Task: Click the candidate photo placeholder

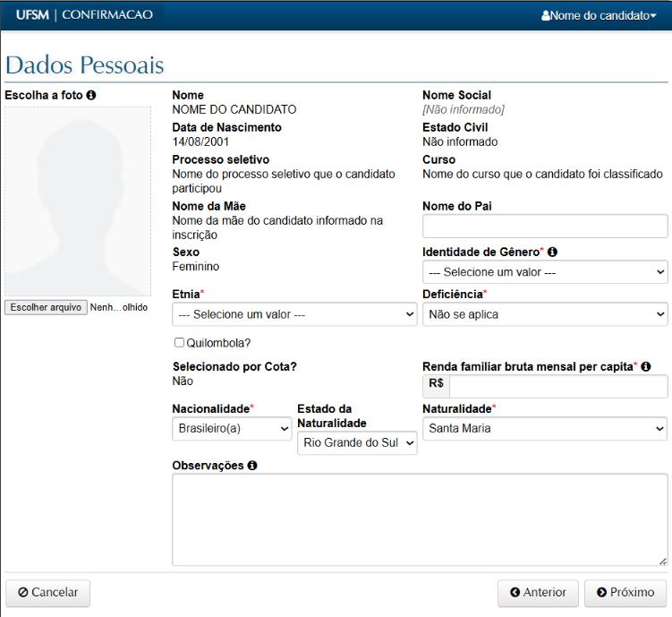Action: click(78, 201)
